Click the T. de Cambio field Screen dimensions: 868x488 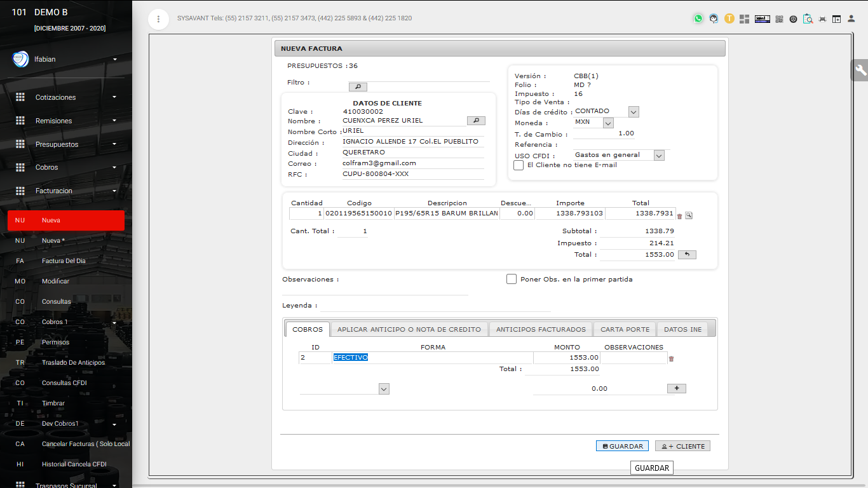(x=604, y=133)
